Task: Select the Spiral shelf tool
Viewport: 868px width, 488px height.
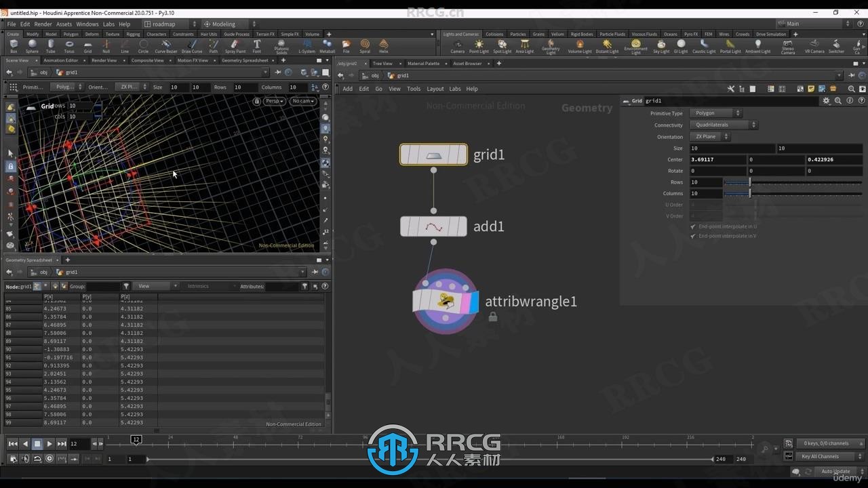Action: tap(365, 46)
